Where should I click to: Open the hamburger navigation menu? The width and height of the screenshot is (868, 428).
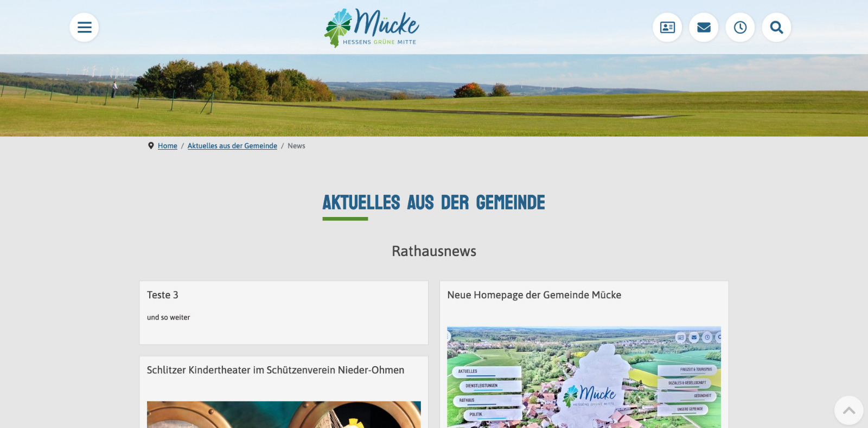[84, 27]
